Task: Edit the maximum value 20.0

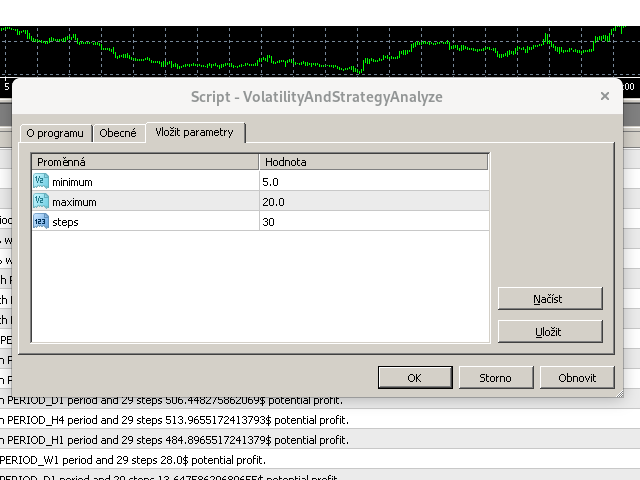Action: click(x=374, y=202)
